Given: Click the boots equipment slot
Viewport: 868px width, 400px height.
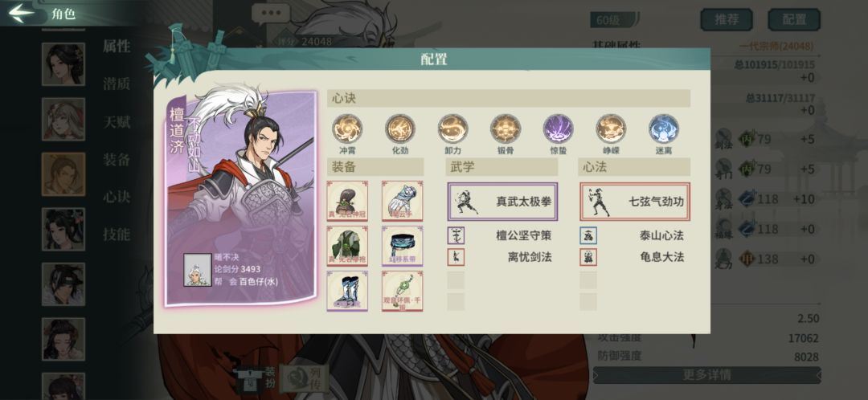Looking at the screenshot, I should pyautogui.click(x=347, y=291).
